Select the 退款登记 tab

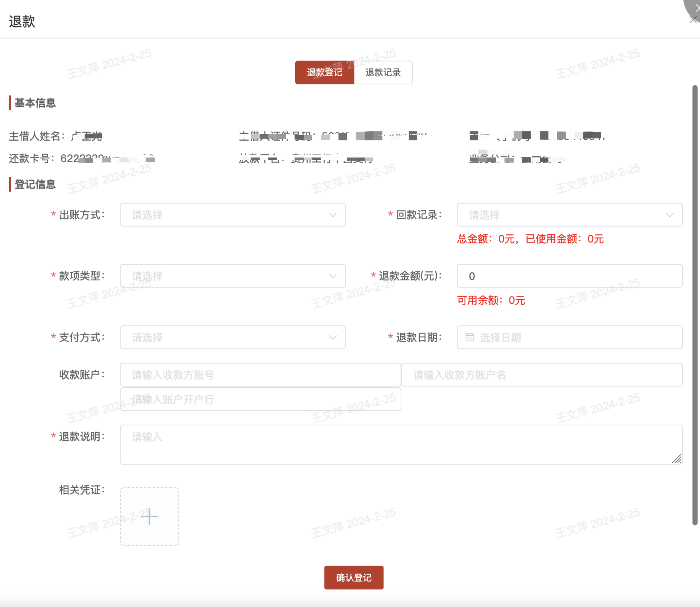[325, 73]
